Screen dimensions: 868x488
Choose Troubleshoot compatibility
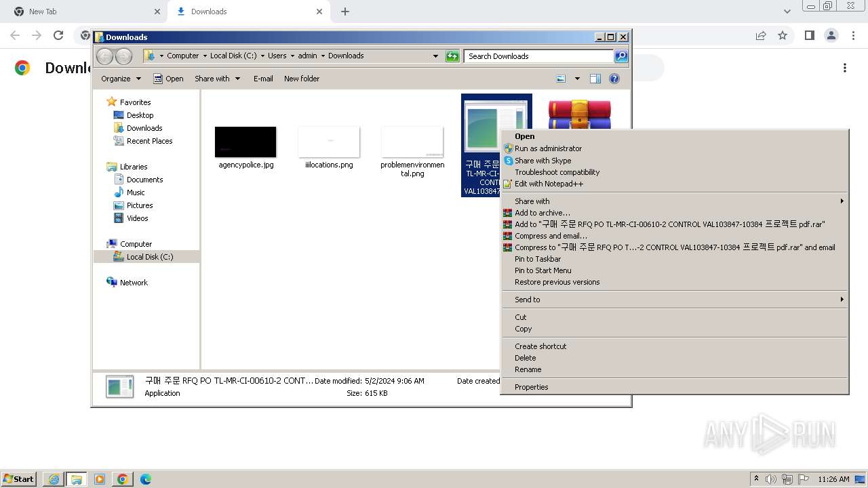(x=557, y=172)
